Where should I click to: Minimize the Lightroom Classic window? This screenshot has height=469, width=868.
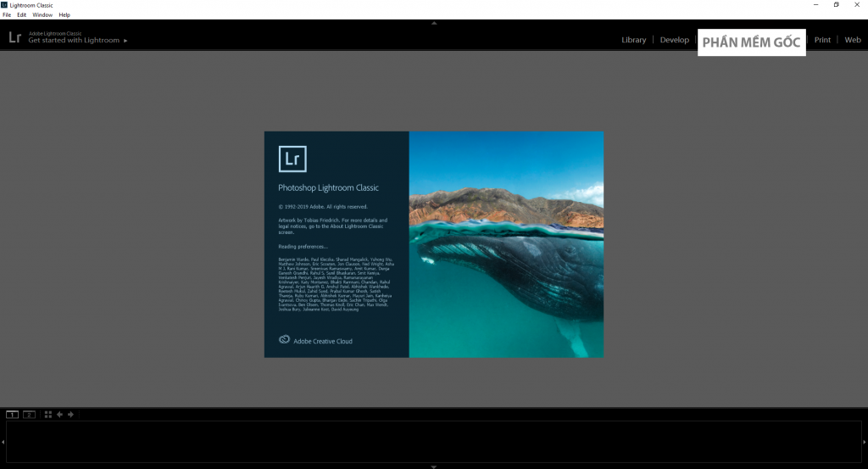815,5
